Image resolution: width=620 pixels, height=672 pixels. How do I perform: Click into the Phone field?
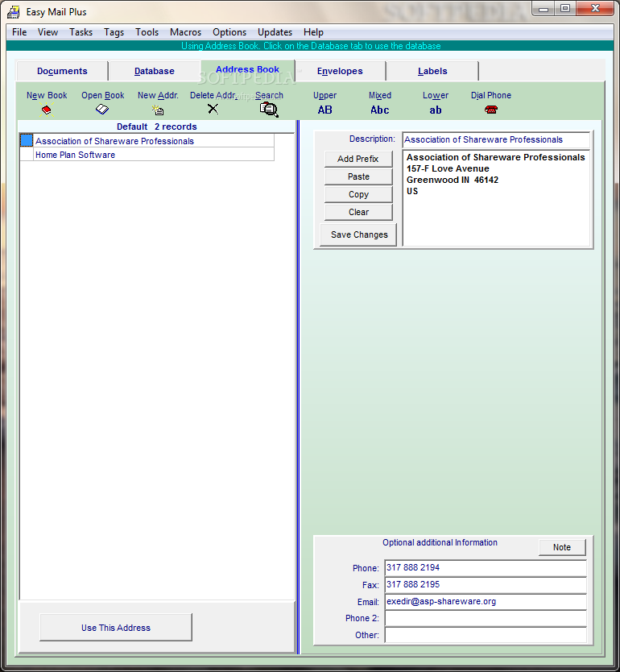tap(486, 568)
